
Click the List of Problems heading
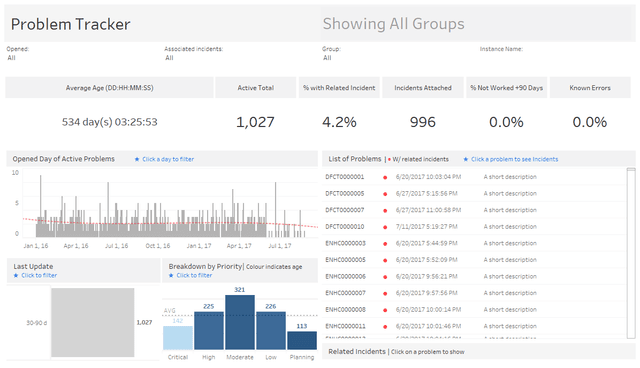355,159
